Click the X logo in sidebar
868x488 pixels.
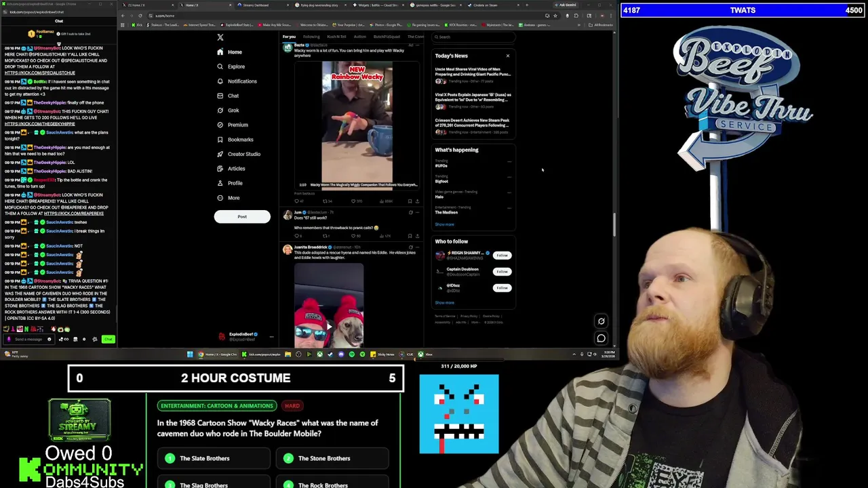220,37
